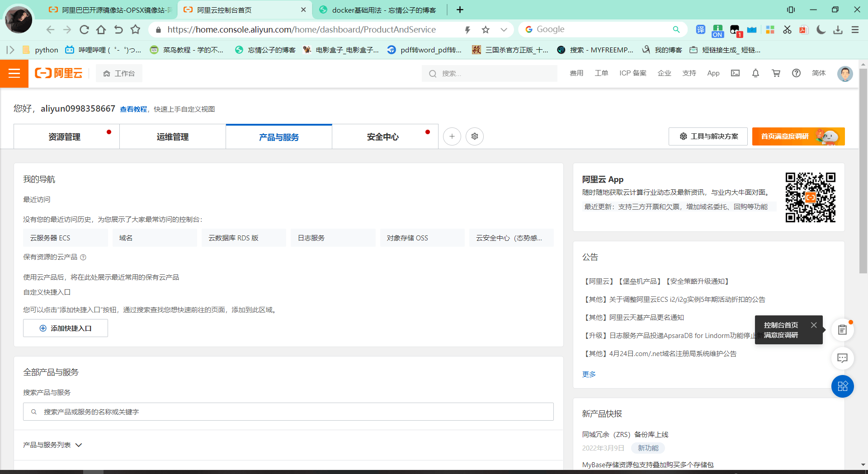Switch to the 运维管理 tab
Screen dimensions: 868x474
173,136
